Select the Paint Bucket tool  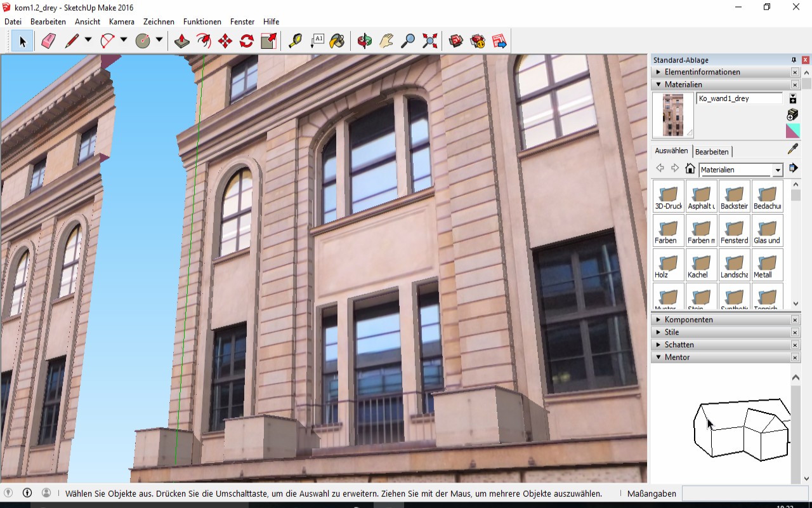coord(337,41)
